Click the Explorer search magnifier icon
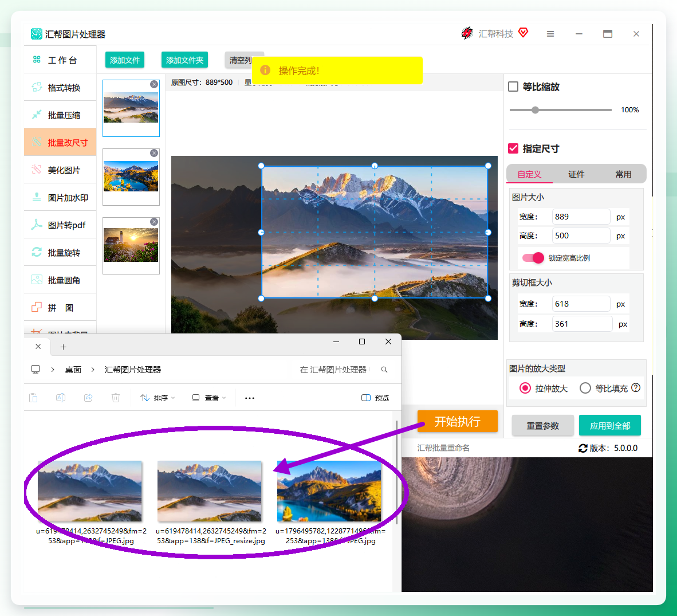677x616 pixels. [x=384, y=370]
